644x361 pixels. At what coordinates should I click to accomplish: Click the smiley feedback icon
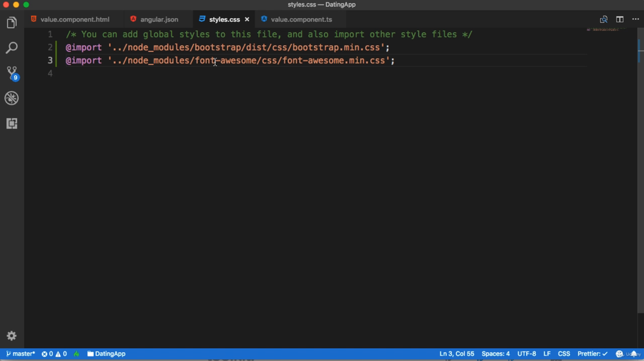[x=620, y=354]
